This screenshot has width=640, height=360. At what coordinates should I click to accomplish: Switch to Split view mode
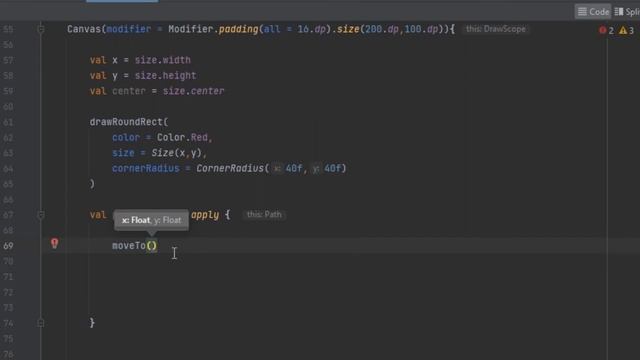click(627, 11)
